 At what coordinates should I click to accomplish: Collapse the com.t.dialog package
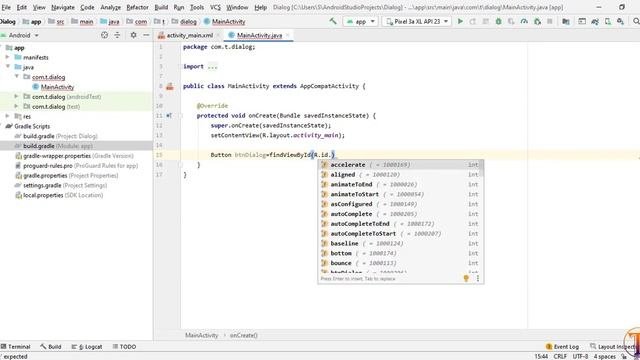pyautogui.click(x=17, y=77)
